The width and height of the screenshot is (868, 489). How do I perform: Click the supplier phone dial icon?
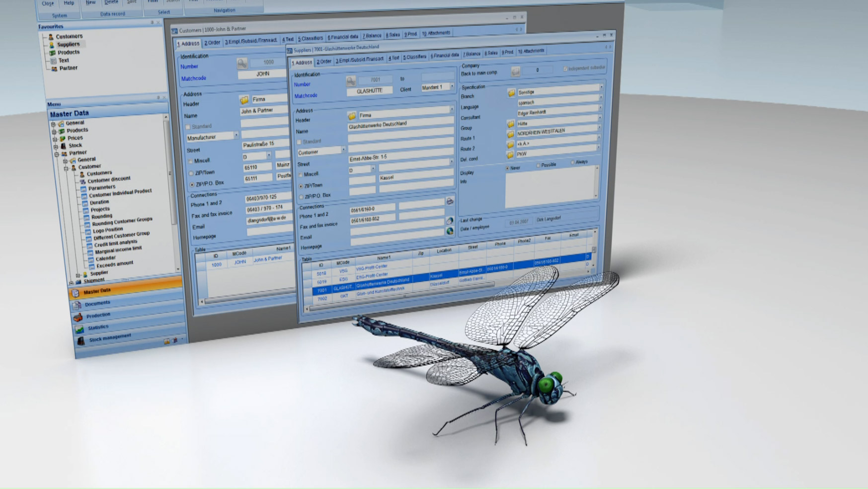coord(450,201)
